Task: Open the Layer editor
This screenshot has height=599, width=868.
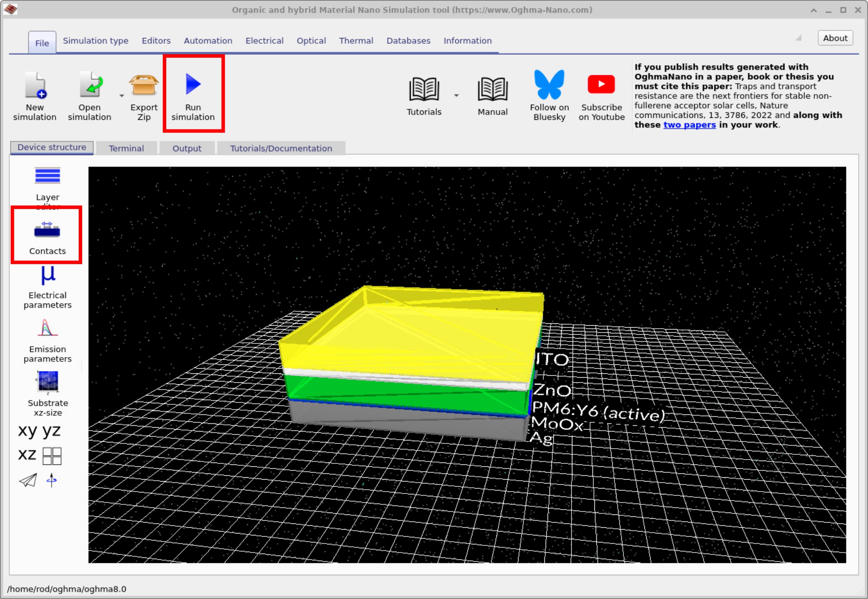Action: click(x=47, y=182)
